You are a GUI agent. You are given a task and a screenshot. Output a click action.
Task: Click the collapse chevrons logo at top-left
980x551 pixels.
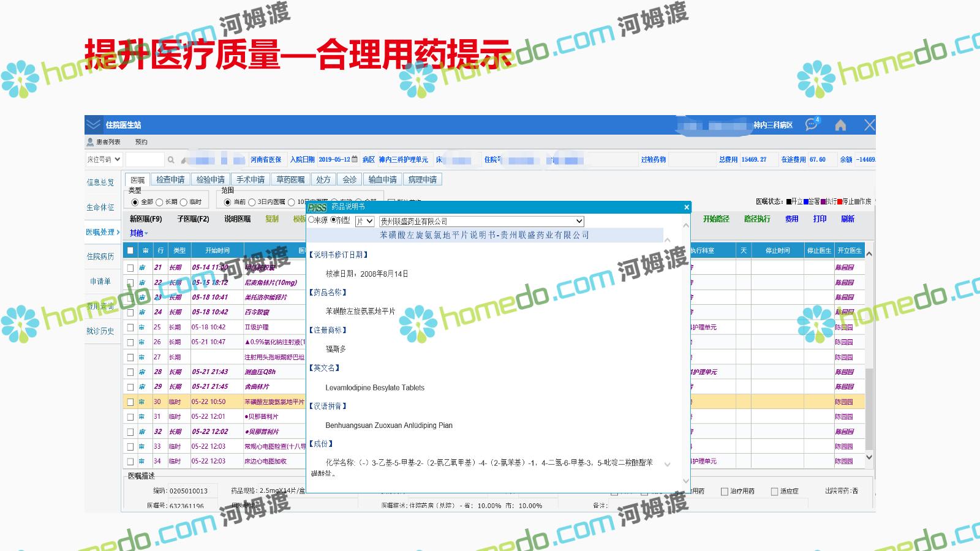point(93,125)
